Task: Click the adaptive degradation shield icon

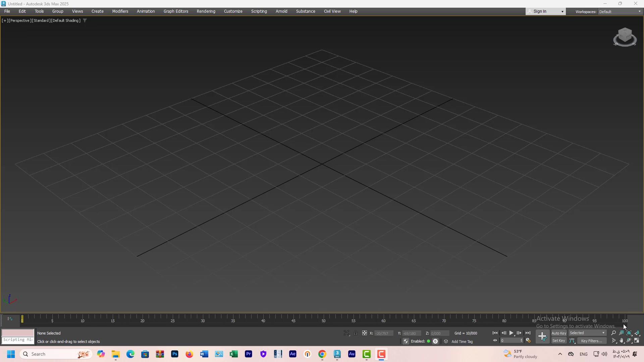Action: pyautogui.click(x=406, y=341)
